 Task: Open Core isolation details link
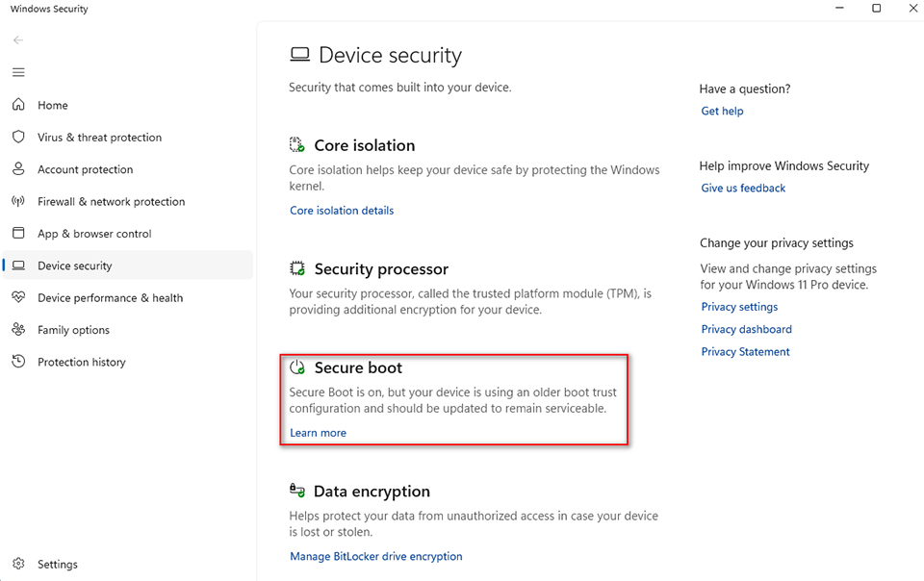[342, 210]
